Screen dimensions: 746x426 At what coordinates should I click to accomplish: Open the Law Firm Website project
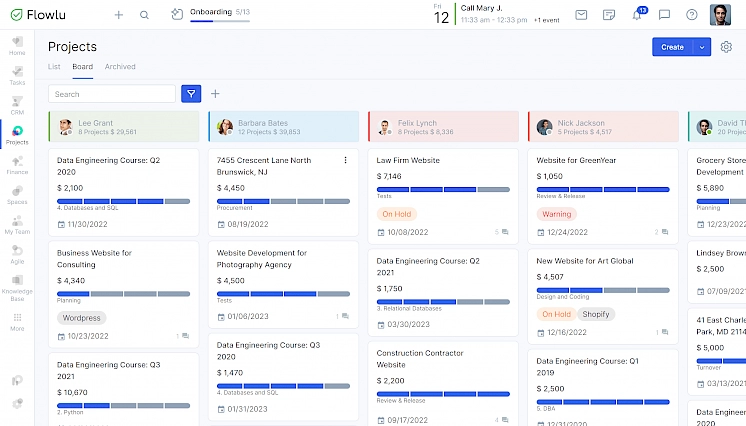[x=408, y=160]
